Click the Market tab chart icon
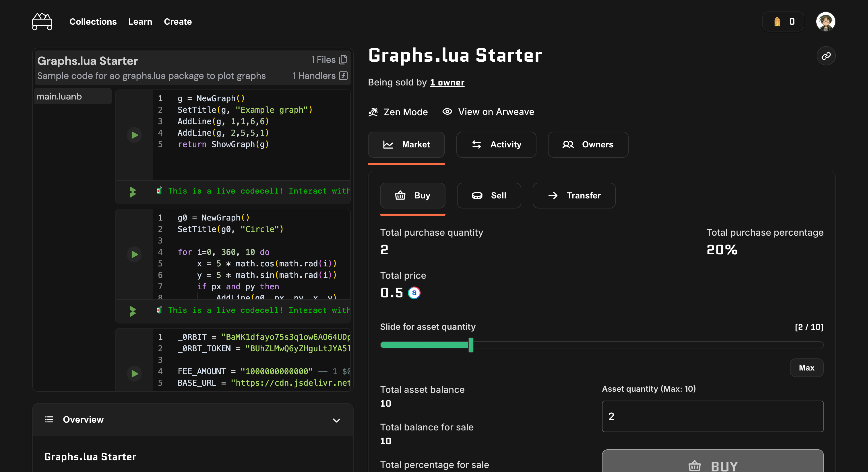The image size is (868, 472). click(x=387, y=144)
